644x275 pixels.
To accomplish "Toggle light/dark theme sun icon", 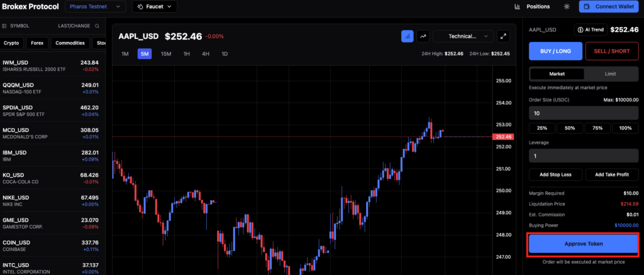I will click(566, 7).
